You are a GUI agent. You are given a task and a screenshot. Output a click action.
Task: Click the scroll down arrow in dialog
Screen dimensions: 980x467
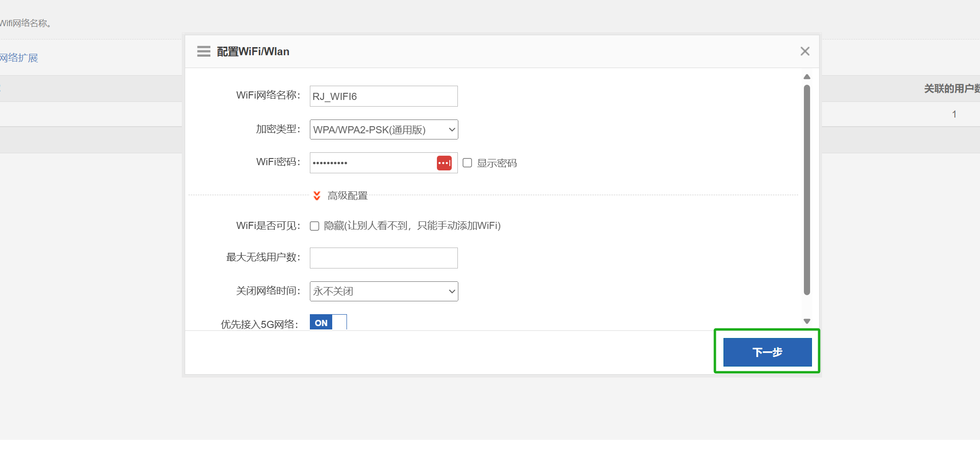(x=807, y=321)
